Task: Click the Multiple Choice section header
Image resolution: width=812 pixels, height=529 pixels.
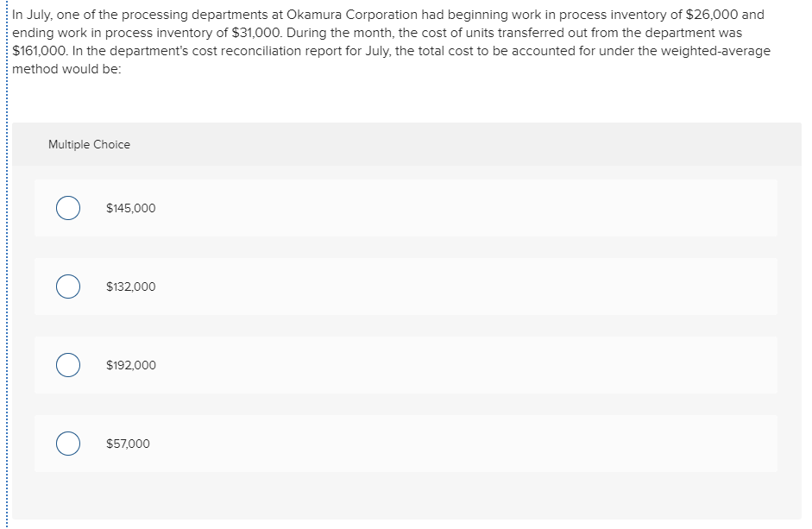Action: [x=89, y=144]
